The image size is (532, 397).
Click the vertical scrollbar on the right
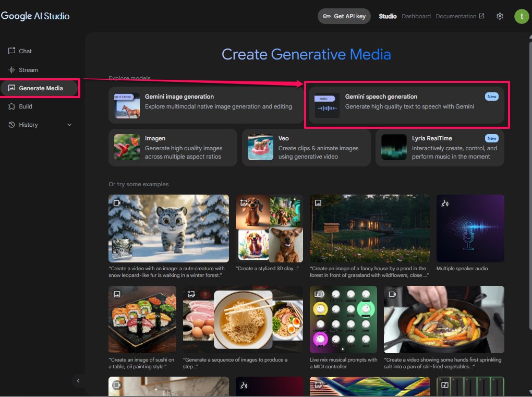530,185
